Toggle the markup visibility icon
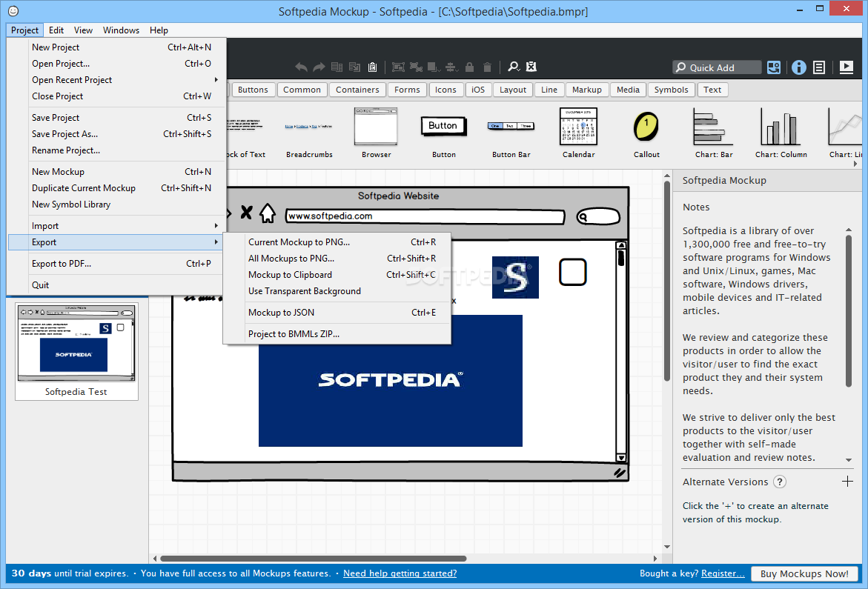The image size is (868, 589). (x=531, y=67)
